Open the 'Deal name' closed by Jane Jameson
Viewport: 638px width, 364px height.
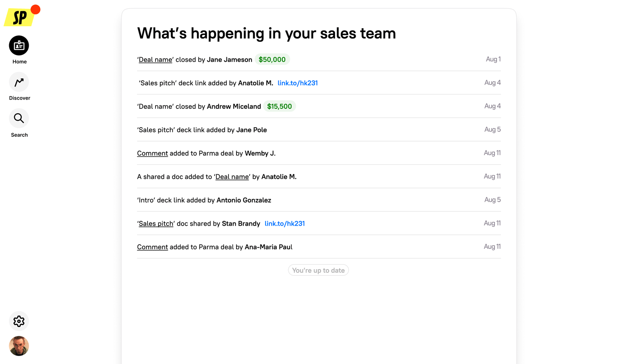pos(155,59)
